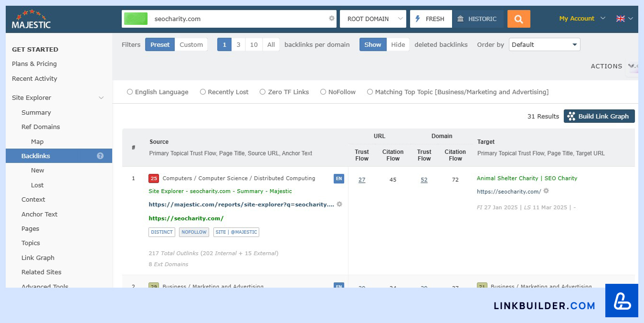Select Matching Top Topic filter
The height and width of the screenshot is (323, 644).
pyautogui.click(x=370, y=92)
